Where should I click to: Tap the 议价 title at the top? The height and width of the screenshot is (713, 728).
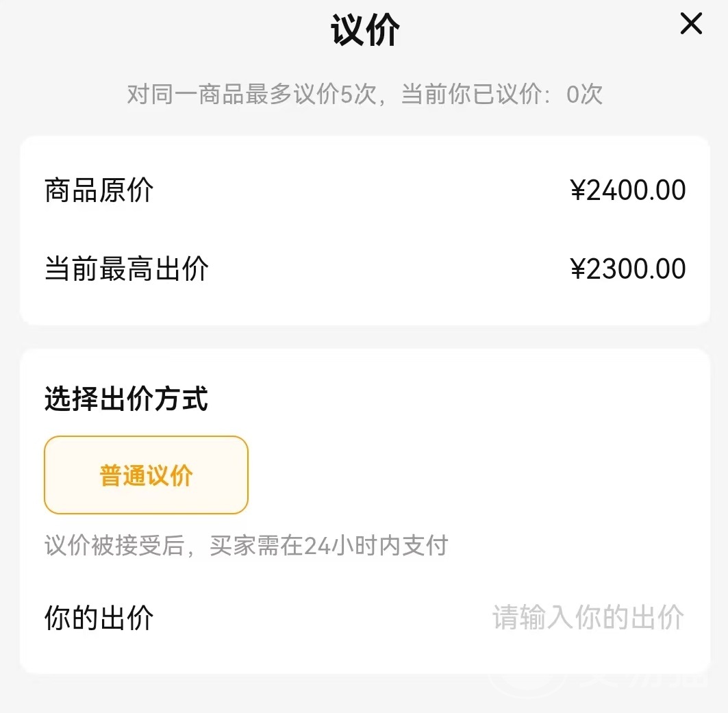pos(365,30)
